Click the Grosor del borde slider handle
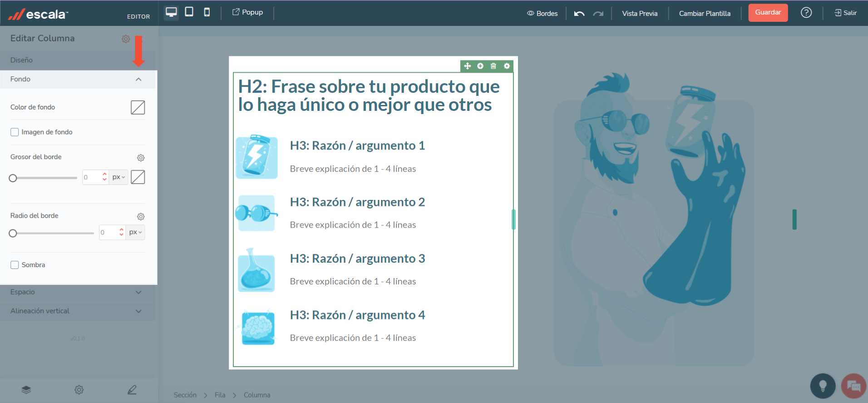 point(13,178)
